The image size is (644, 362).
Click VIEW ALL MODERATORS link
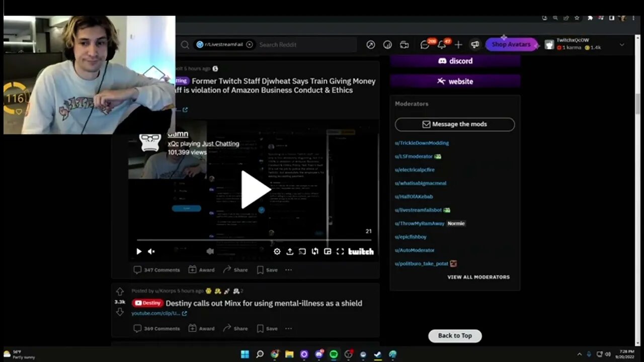(x=478, y=277)
